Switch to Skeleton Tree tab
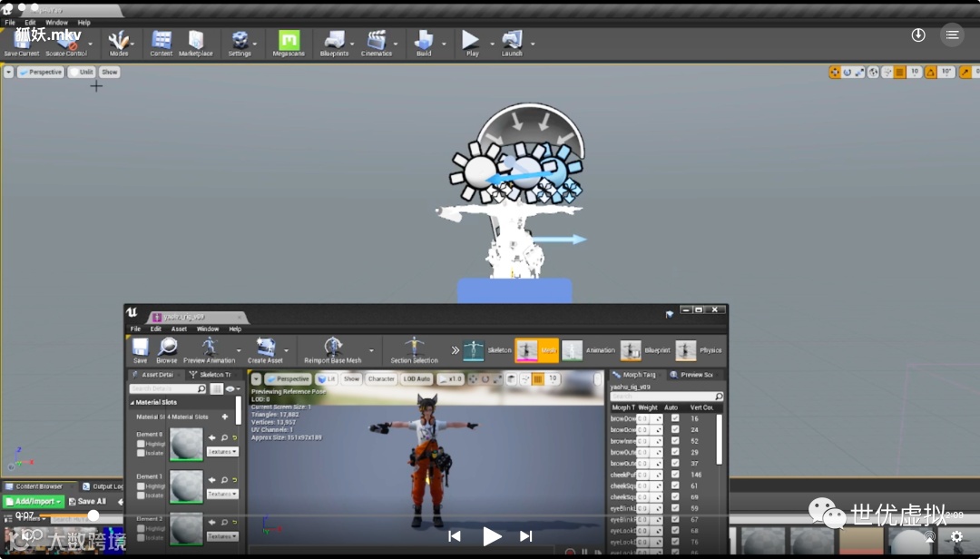This screenshot has width=980, height=559. point(211,375)
